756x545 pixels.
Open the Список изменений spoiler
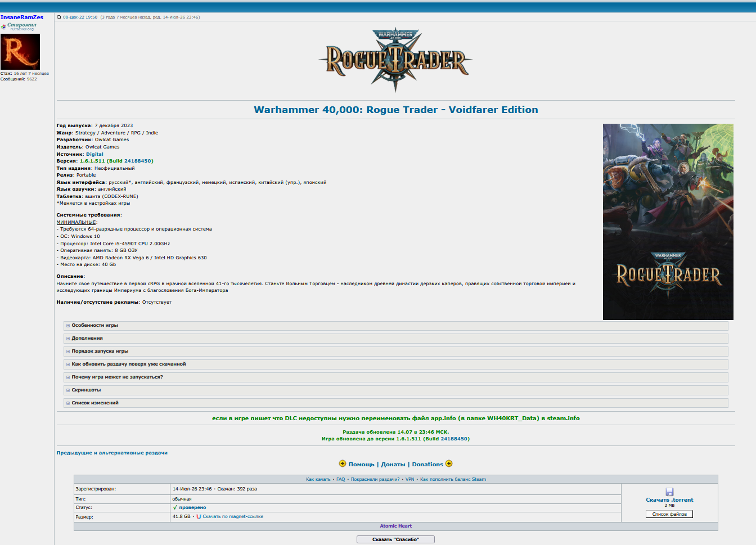tap(396, 403)
